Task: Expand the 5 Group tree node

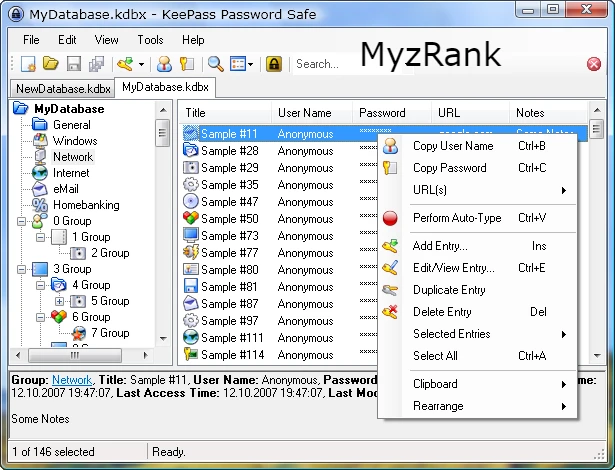Action: point(59,301)
